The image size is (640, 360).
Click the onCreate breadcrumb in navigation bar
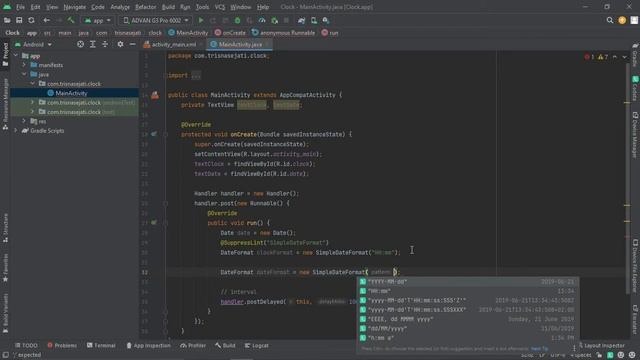click(x=230, y=33)
